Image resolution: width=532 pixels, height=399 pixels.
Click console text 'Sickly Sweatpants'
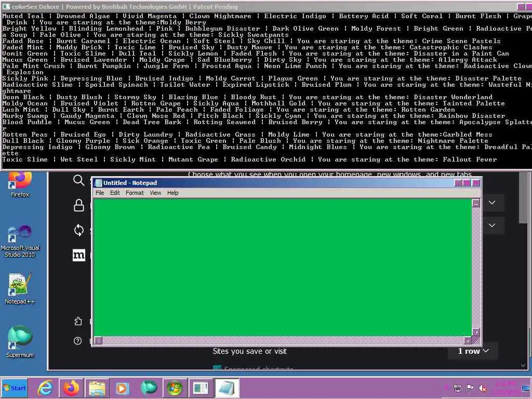click(253, 35)
